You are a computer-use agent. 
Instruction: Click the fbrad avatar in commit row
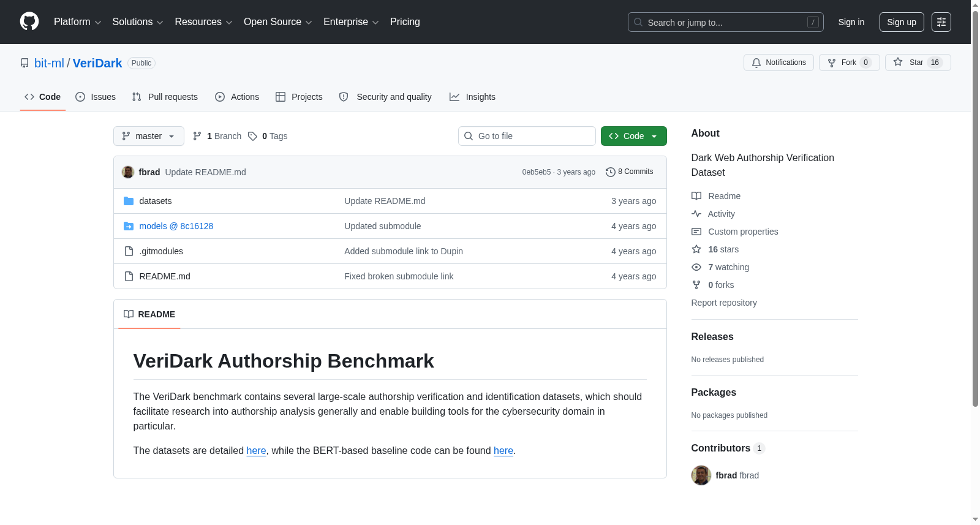128,172
